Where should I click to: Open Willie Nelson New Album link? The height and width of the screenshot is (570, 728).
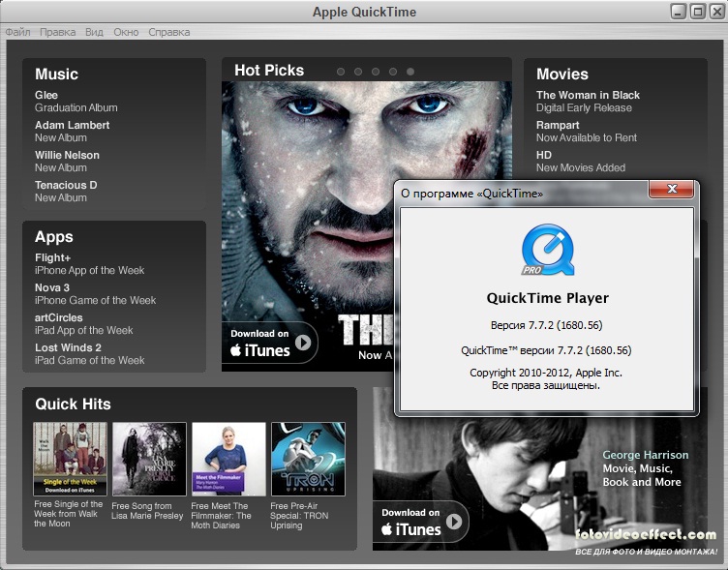point(67,162)
